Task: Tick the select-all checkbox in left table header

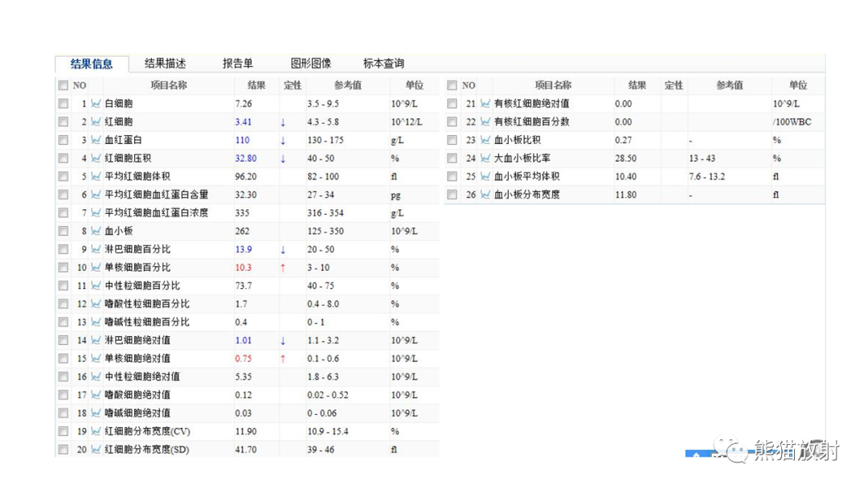Action: 63,85
